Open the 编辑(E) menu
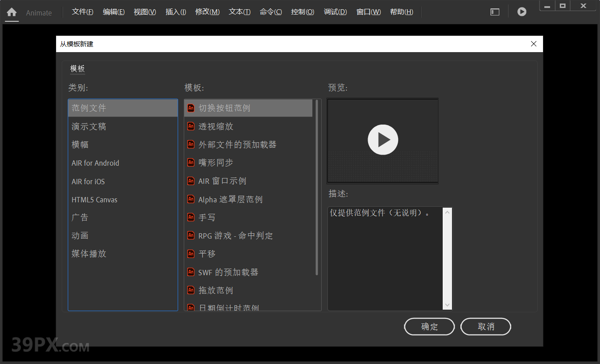Image resolution: width=600 pixels, height=364 pixels. coord(114,12)
